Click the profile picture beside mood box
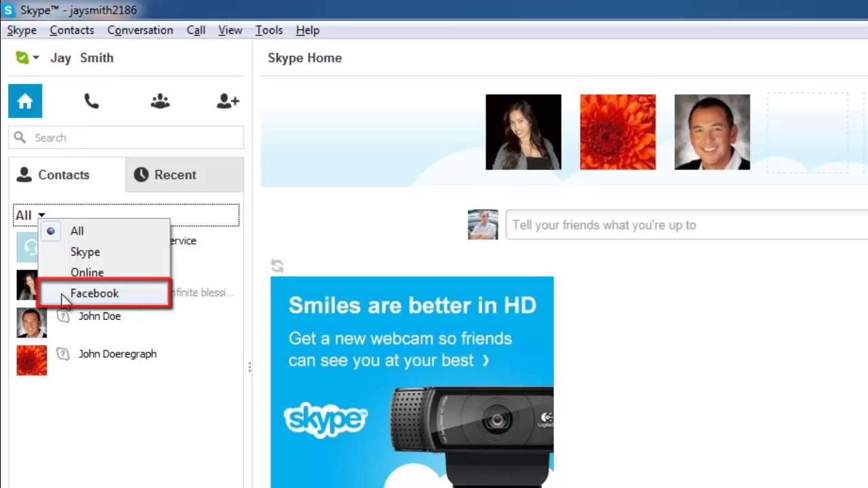 [x=483, y=225]
